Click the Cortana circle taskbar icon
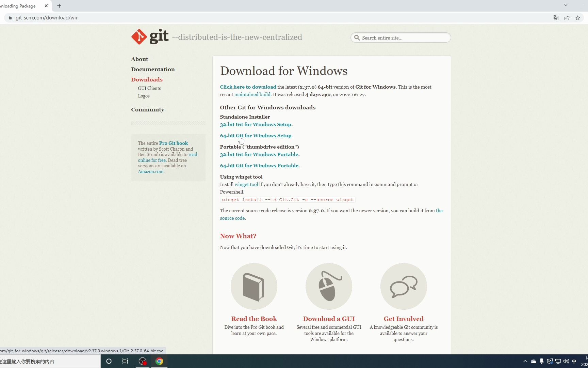This screenshot has height=368, width=588. pos(109,361)
